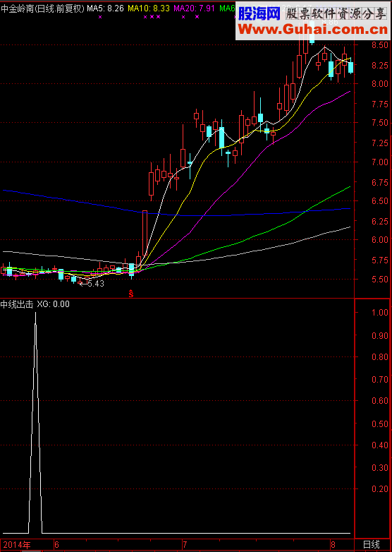
Task: Open the 日线 period selector at bottom right
Action: (x=372, y=545)
